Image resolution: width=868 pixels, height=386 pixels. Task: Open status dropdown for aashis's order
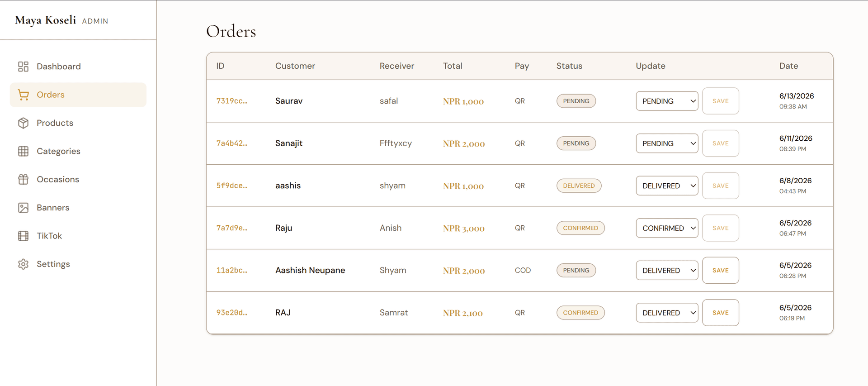(667, 186)
